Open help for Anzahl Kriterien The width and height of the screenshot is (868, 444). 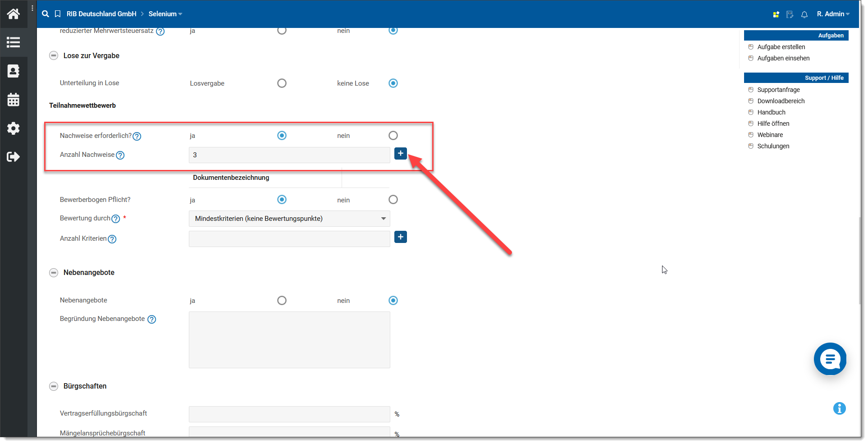(x=112, y=239)
